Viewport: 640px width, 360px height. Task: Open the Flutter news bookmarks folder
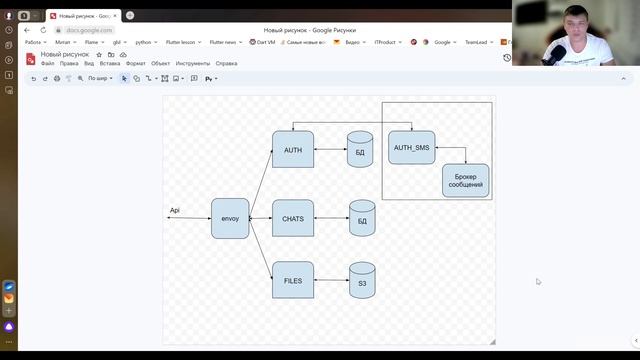point(226,42)
